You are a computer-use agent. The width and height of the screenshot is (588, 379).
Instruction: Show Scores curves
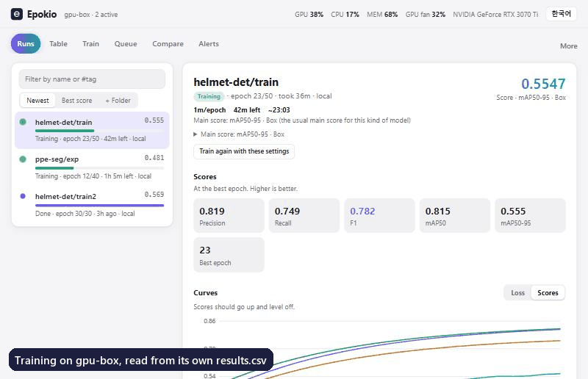click(548, 293)
